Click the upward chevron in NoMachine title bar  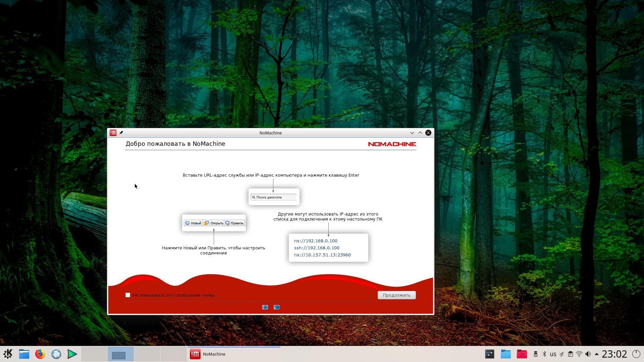[x=420, y=133]
